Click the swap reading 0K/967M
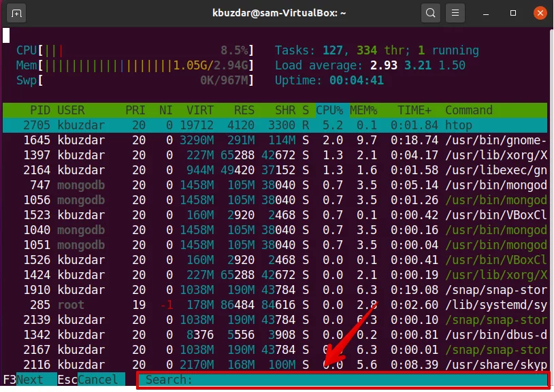This screenshot has width=554, height=392. [224, 80]
